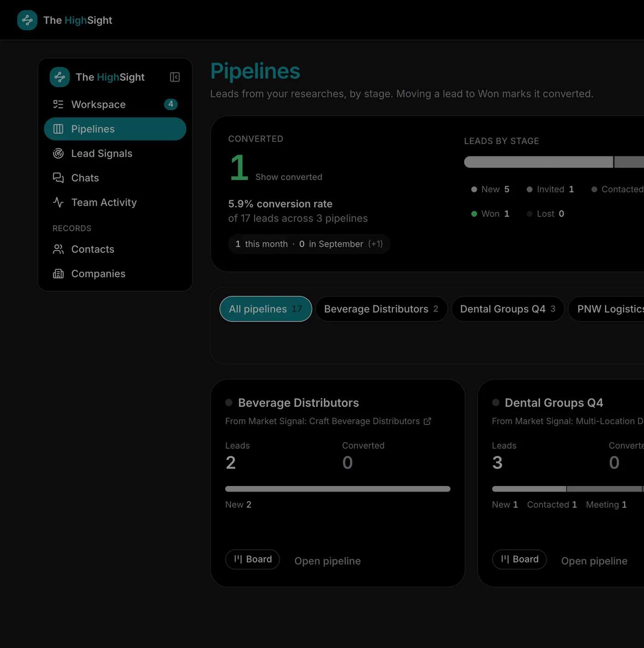
Task: Click the Workspace list icon
Action: (58, 104)
